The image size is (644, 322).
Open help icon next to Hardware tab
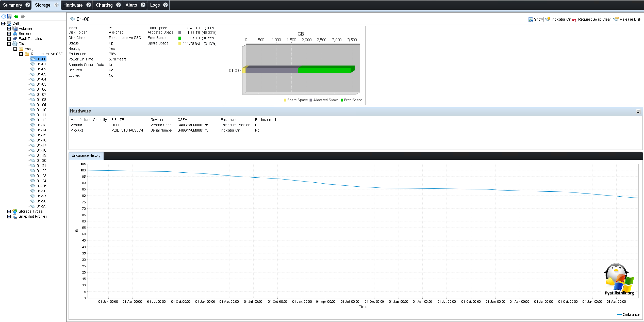(89, 5)
